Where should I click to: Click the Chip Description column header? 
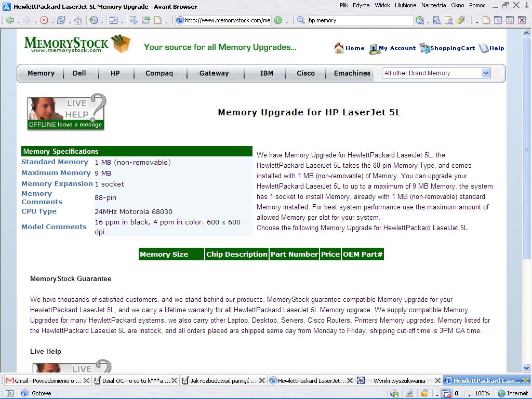(x=237, y=254)
